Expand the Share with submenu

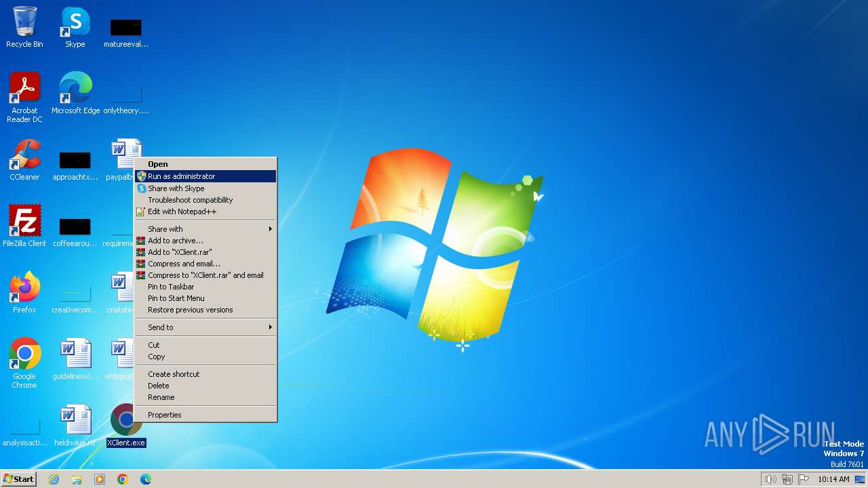205,229
